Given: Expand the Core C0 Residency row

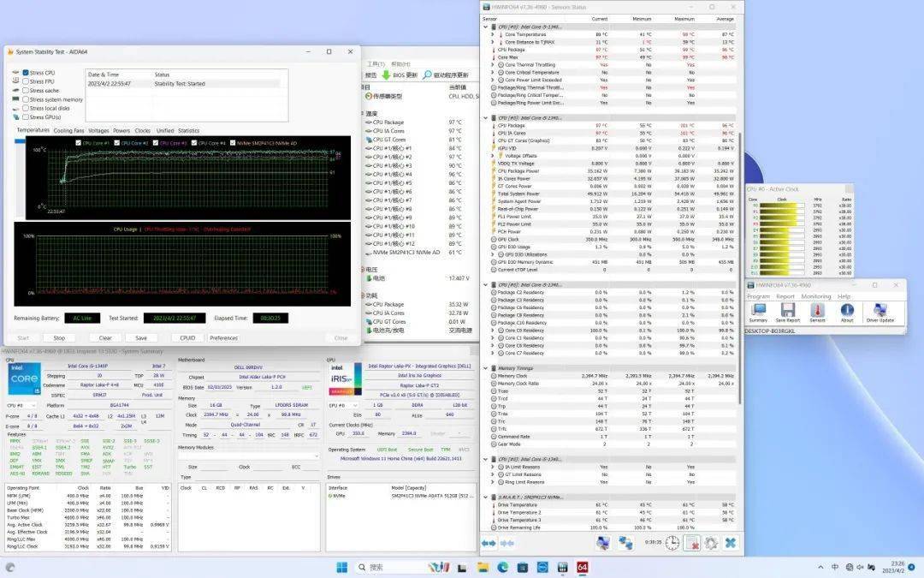Looking at the screenshot, I should click(493, 331).
